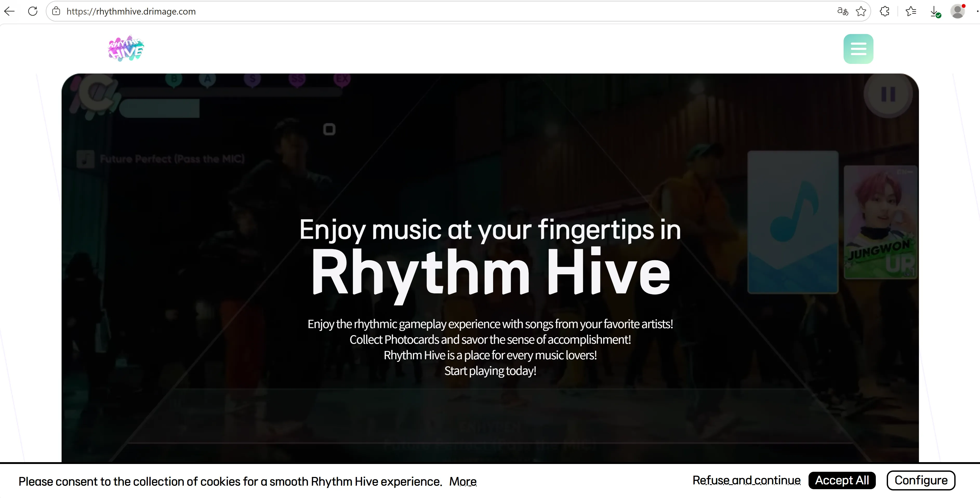Pause the hero video
Screen dimensions: 980x498
[x=888, y=94]
